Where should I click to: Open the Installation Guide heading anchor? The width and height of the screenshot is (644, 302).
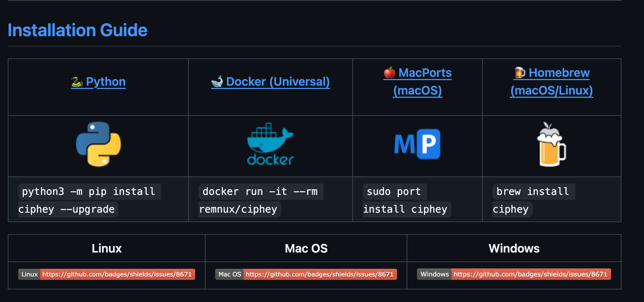[78, 30]
